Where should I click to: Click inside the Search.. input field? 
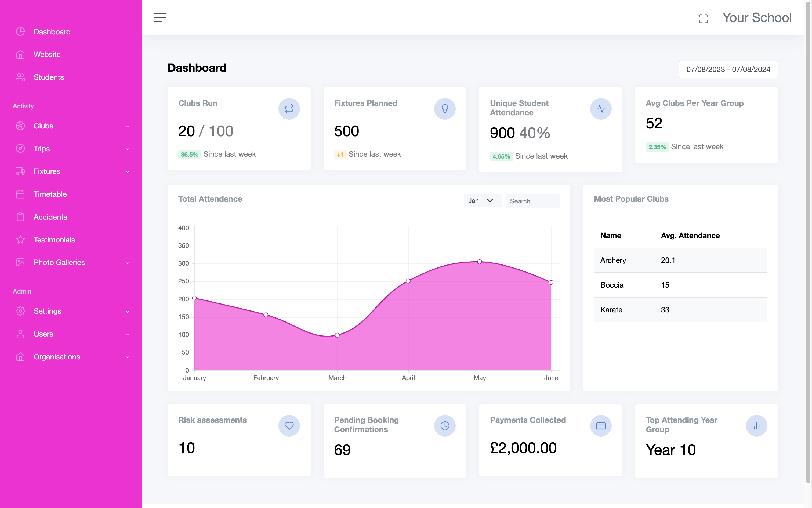tap(532, 201)
